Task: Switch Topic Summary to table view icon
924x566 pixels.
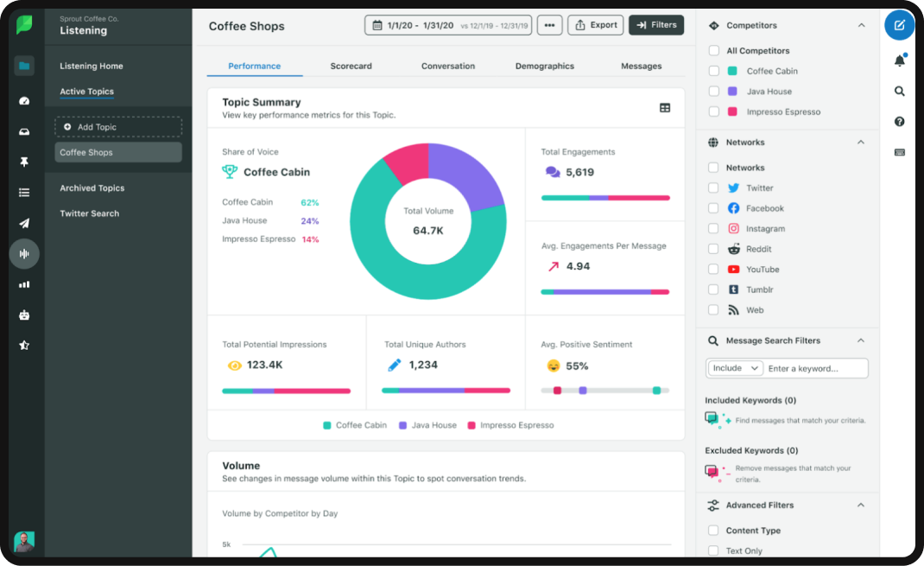Action: (665, 108)
